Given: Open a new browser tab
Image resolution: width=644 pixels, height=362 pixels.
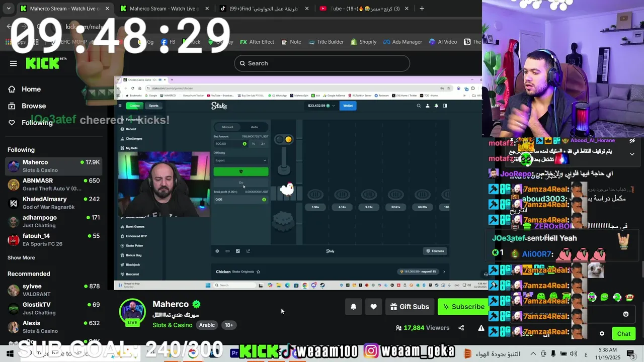Looking at the screenshot, I should [422, 9].
